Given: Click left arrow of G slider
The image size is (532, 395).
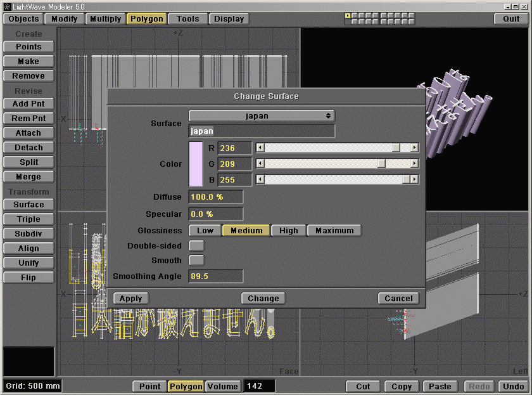Looking at the screenshot, I should coord(260,164).
